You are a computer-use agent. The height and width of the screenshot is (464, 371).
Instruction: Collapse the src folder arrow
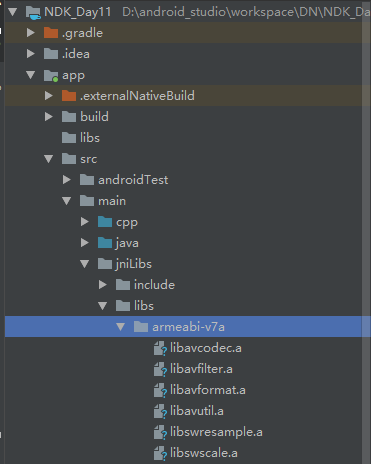(49, 159)
